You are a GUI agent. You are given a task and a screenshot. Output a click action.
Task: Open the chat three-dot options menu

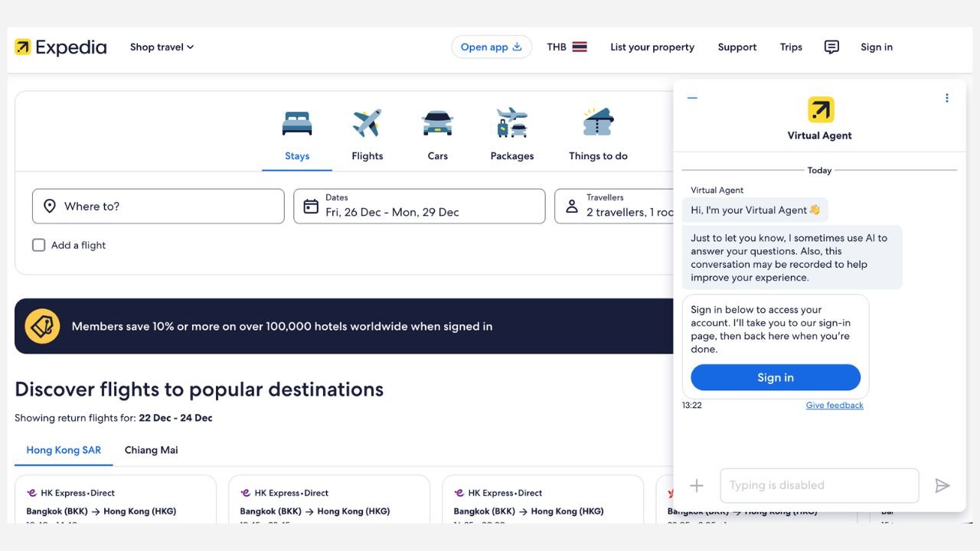point(947,98)
